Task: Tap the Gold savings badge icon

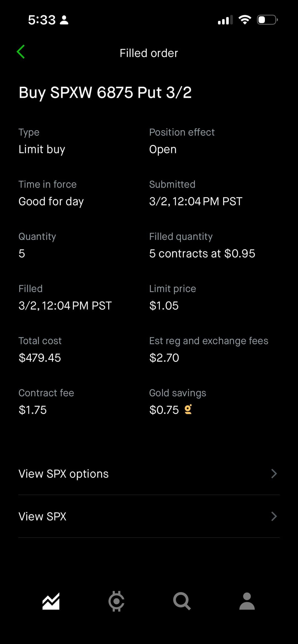Action: [x=188, y=409]
